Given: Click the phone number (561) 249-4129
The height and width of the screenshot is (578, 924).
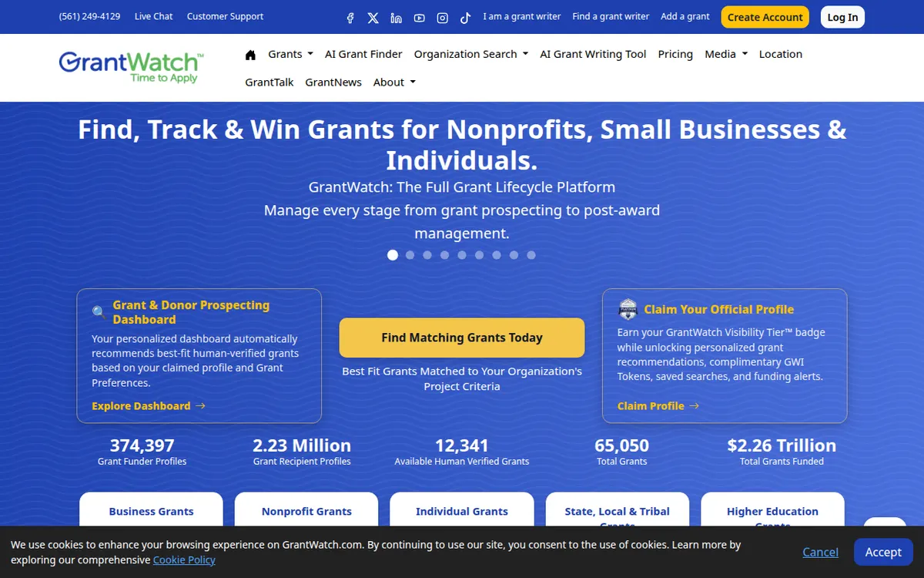Looking at the screenshot, I should pos(89,16).
